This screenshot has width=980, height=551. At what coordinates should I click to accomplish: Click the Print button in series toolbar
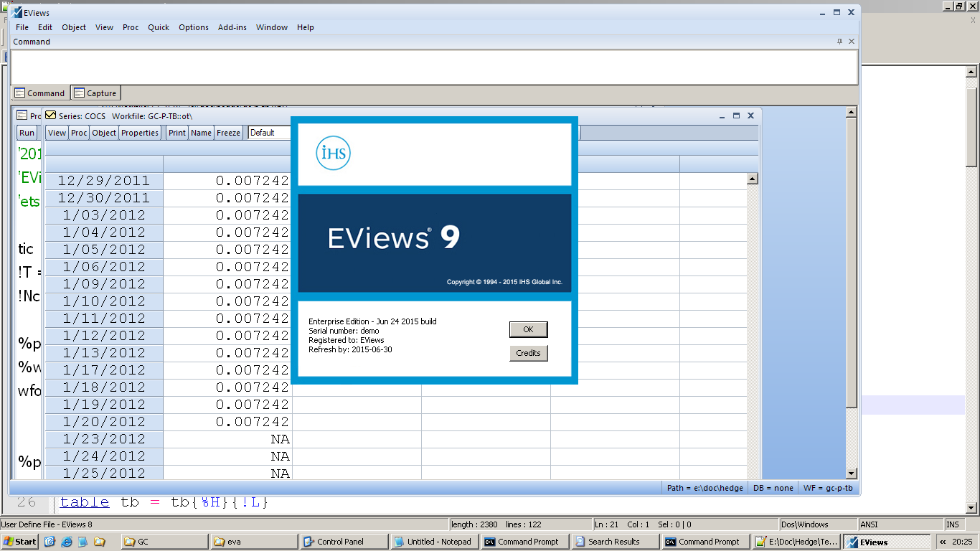click(x=177, y=133)
